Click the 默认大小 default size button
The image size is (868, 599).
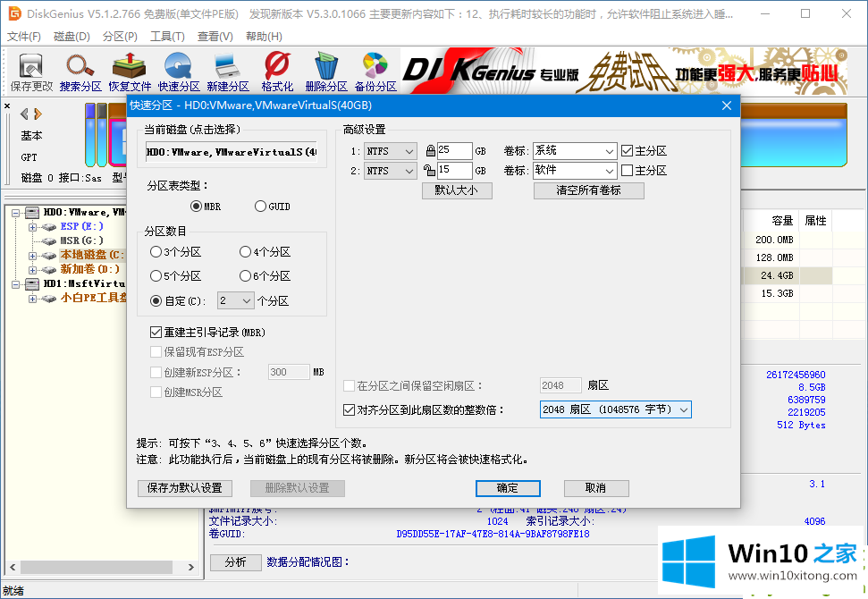point(457,190)
